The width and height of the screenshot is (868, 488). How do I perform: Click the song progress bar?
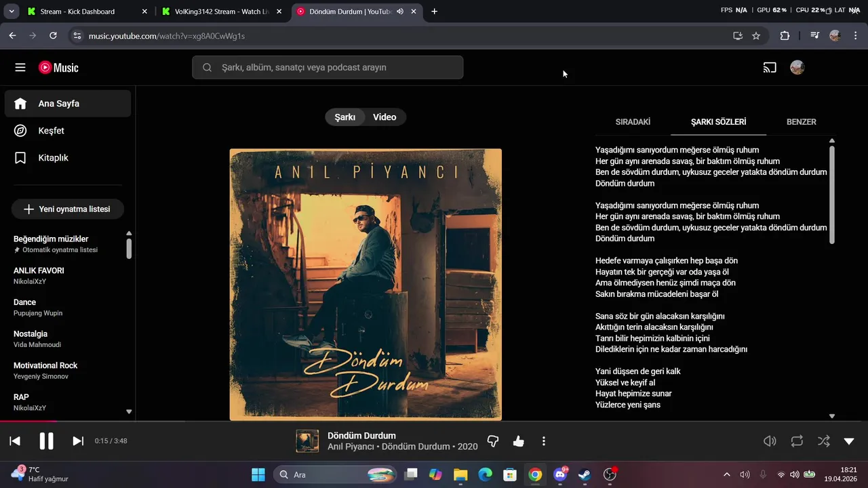pyautogui.click(x=434, y=422)
